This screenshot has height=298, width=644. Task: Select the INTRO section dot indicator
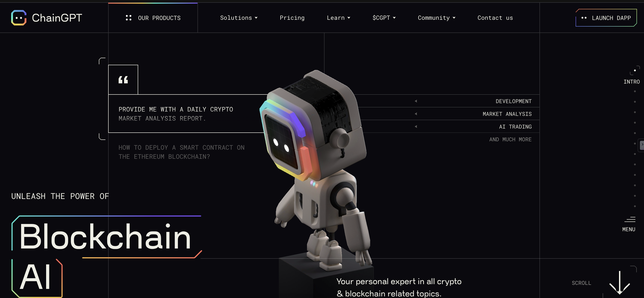pyautogui.click(x=635, y=70)
